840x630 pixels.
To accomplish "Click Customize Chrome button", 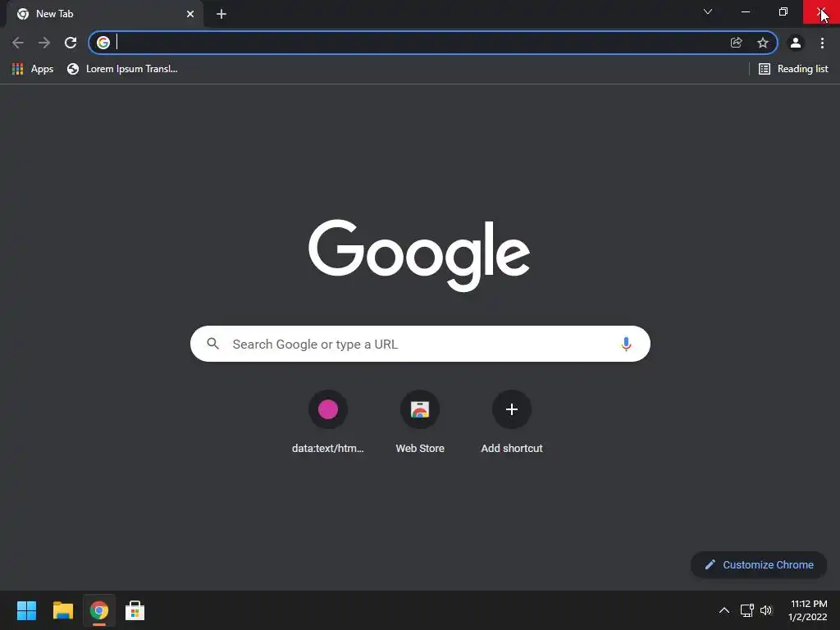I will click(759, 564).
